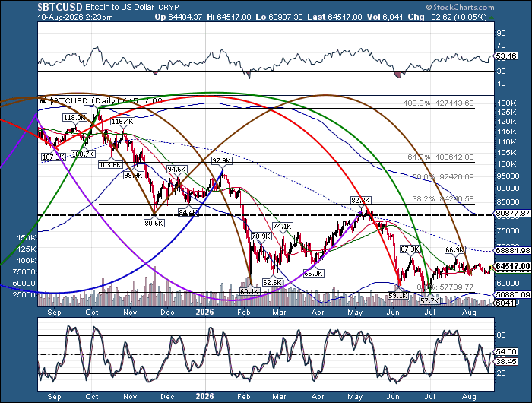Click the 70.9K price annotation

(261, 236)
